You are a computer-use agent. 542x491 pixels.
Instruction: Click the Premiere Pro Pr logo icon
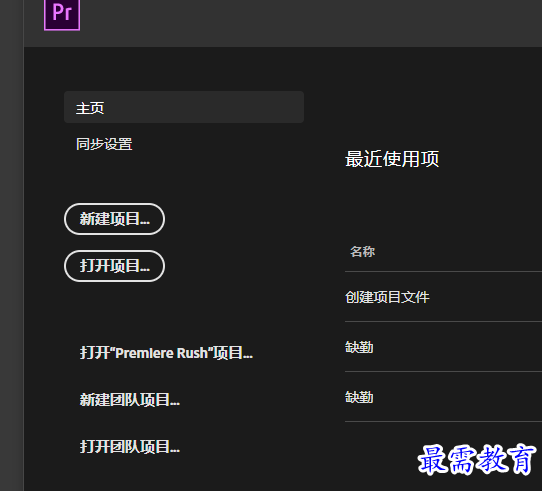pos(62,14)
